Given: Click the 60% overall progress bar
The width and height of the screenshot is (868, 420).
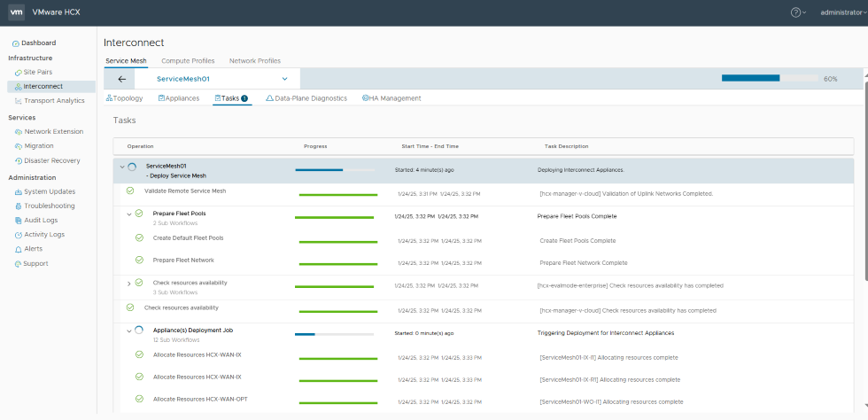Looking at the screenshot, I should click(769, 78).
